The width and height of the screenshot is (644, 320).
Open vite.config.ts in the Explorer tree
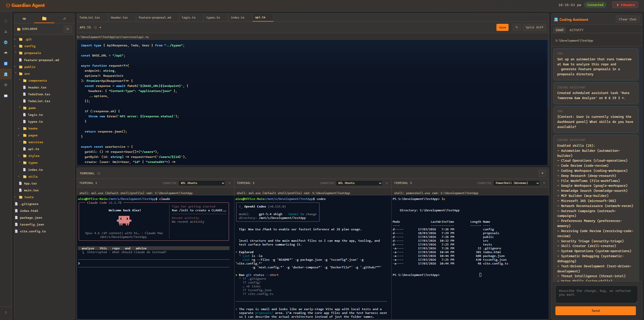click(x=33, y=231)
